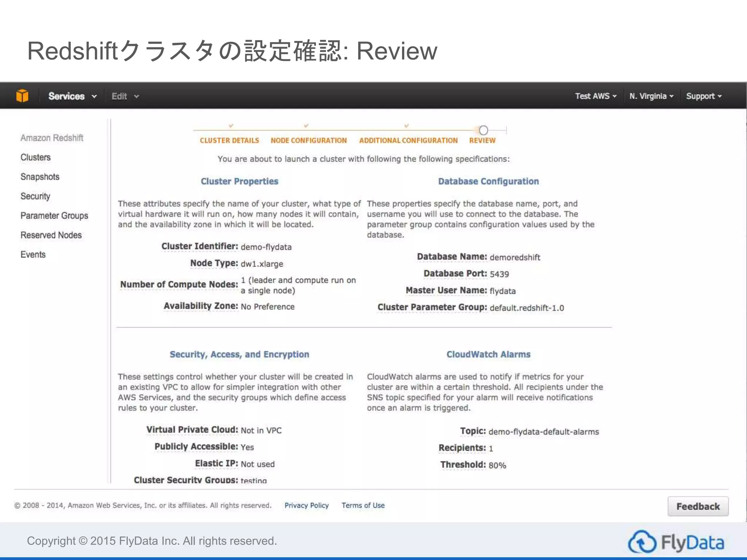Select the Not in VPC value
The width and height of the screenshot is (747, 560).
261,431
